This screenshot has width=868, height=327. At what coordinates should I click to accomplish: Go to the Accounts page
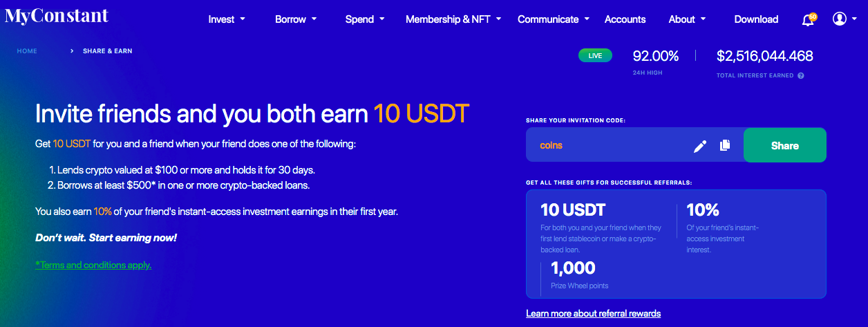click(625, 19)
